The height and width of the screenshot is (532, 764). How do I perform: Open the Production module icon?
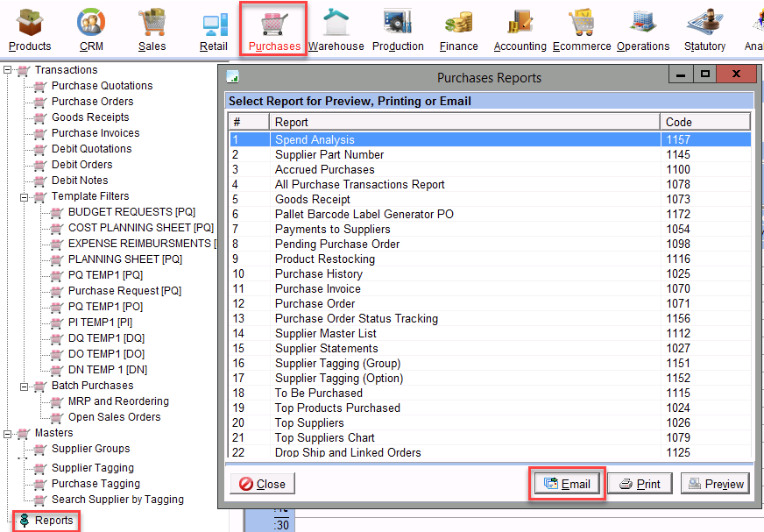398,28
